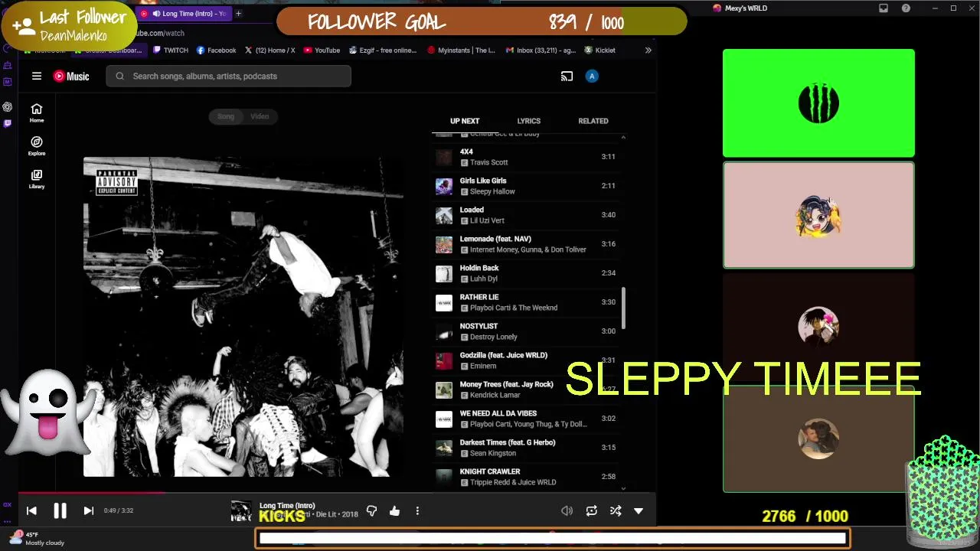This screenshot has height=551, width=980.
Task: Open the TWITCH bookmark
Action: [x=170, y=51]
